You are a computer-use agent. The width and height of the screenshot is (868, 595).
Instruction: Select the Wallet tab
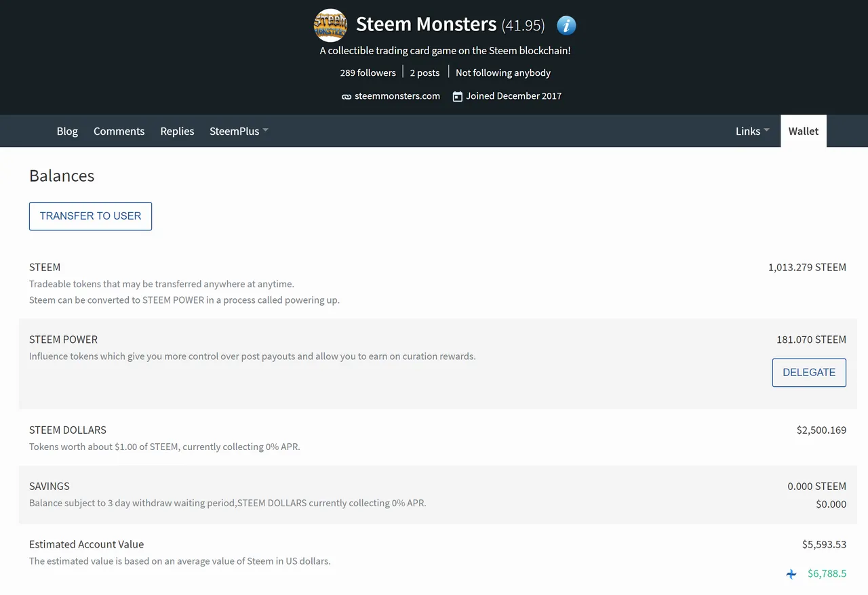pyautogui.click(x=804, y=131)
